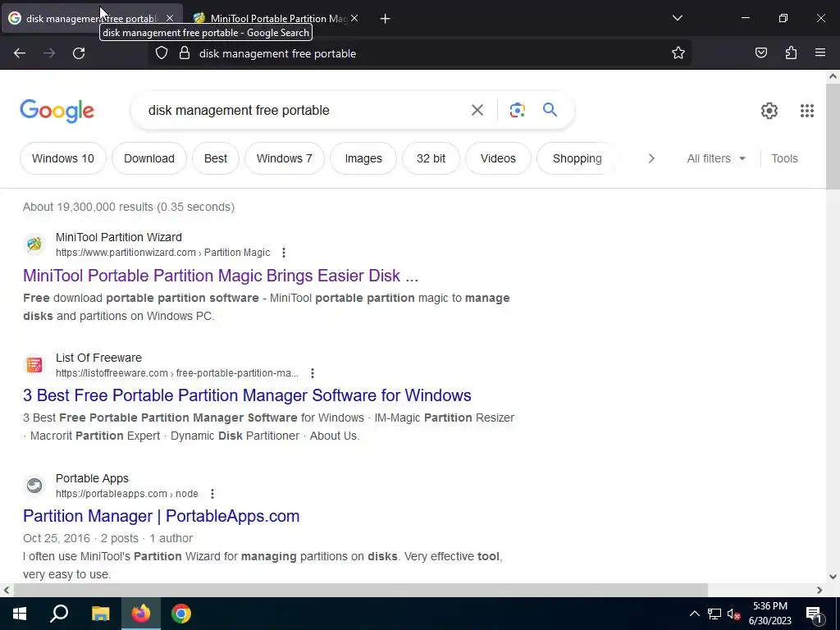
Task: Open the taskbar clock and date
Action: pos(769,614)
